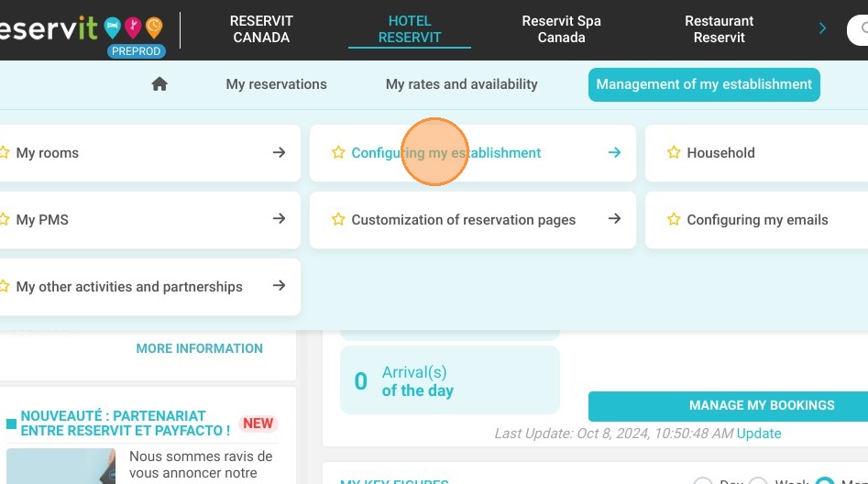Arrow on the My PMS card
Viewport: 868px width, 484px height.
[279, 219]
